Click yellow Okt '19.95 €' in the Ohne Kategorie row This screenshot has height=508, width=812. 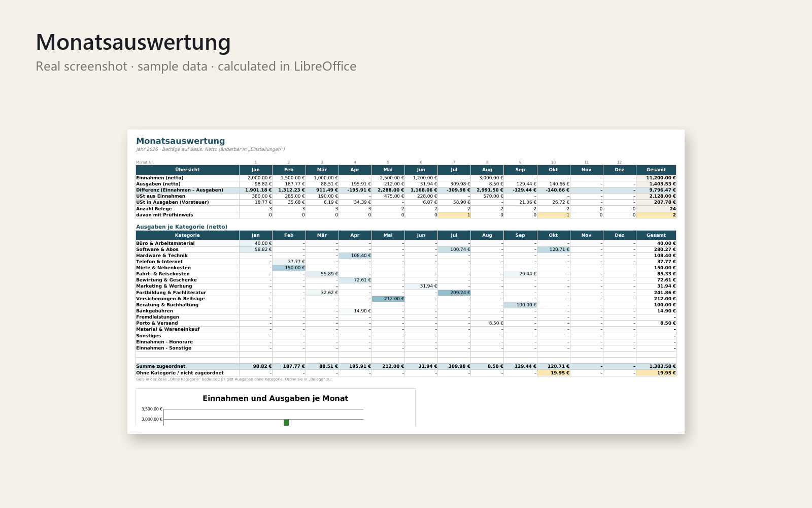coord(554,373)
